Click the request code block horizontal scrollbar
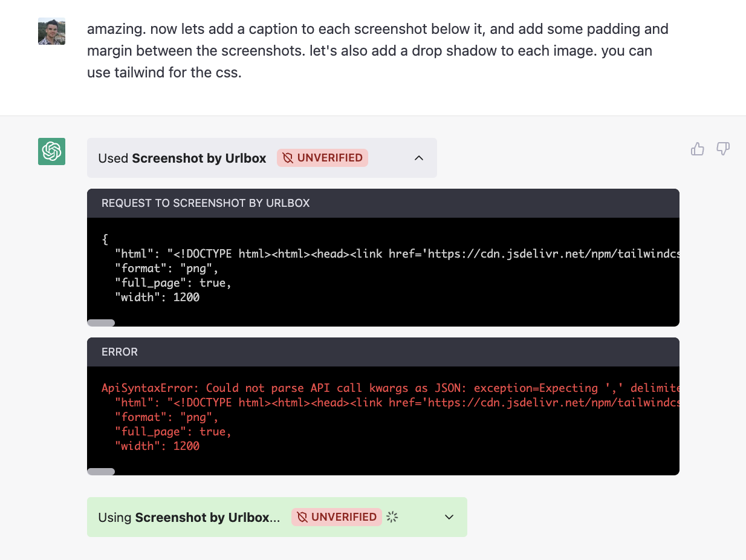 point(101,323)
